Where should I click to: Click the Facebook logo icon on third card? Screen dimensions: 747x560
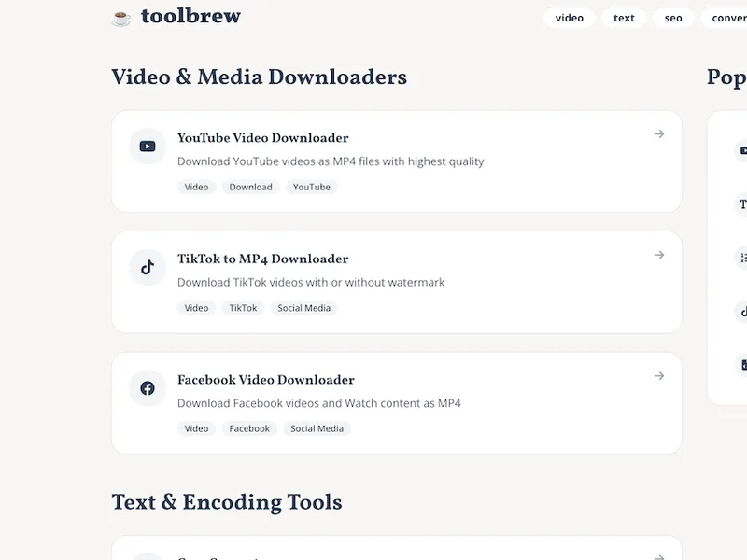pyautogui.click(x=148, y=388)
